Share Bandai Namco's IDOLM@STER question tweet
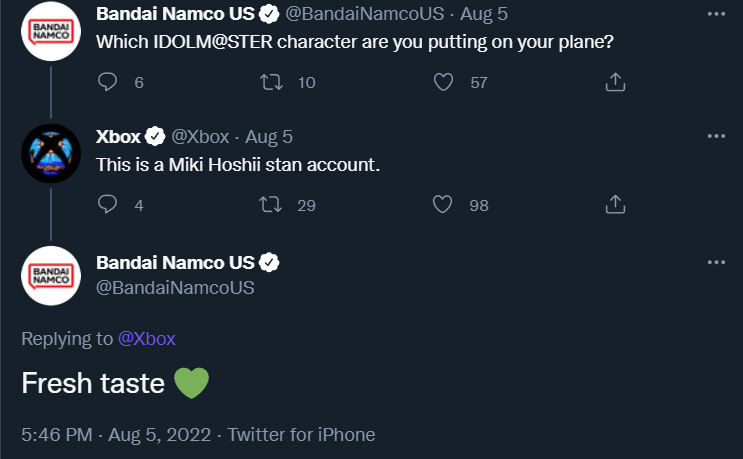Screen dimensions: 743x459 point(616,82)
